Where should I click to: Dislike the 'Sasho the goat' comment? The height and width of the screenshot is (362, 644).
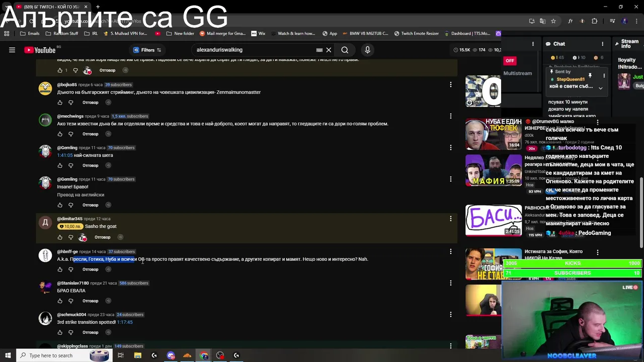pos(70,237)
